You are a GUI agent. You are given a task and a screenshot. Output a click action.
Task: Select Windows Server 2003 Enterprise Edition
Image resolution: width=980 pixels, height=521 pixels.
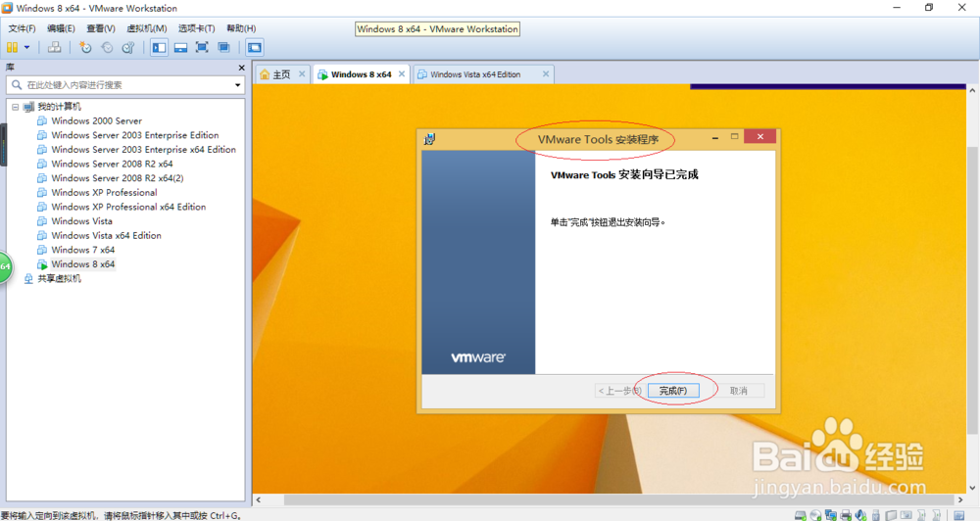click(x=134, y=135)
